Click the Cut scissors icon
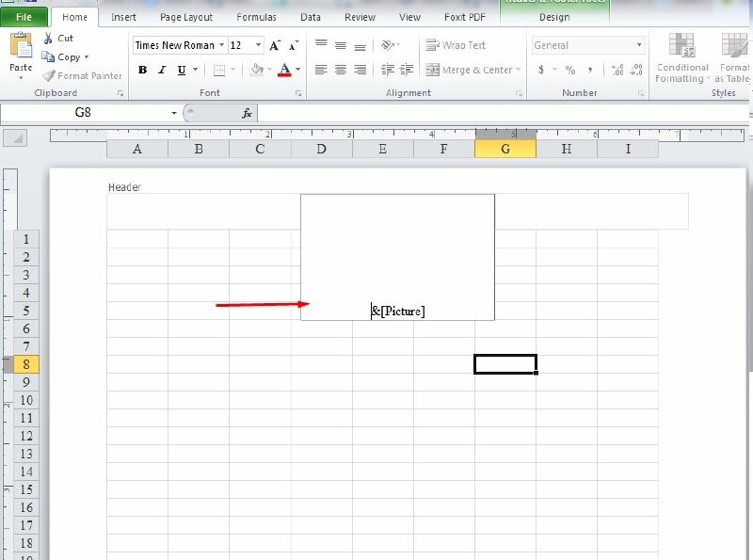Viewport: 753px width, 560px height. [x=48, y=39]
